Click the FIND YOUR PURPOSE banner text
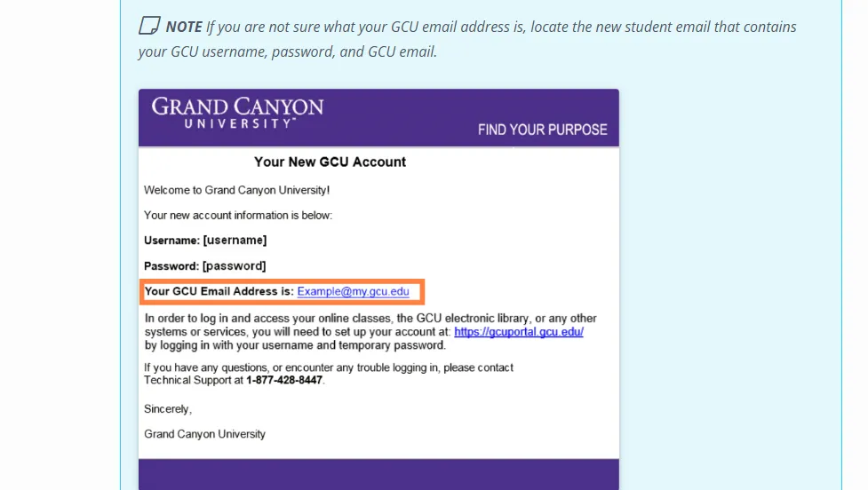This screenshot has width=868, height=490. click(x=543, y=130)
